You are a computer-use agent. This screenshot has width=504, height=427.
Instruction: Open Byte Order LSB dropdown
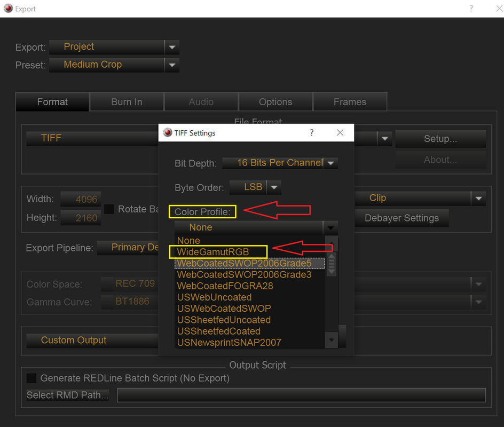(256, 187)
